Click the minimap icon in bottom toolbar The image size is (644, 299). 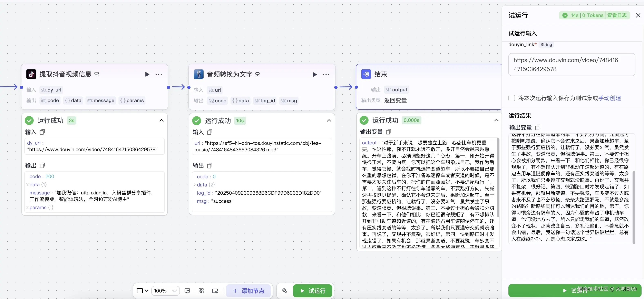[x=215, y=291]
